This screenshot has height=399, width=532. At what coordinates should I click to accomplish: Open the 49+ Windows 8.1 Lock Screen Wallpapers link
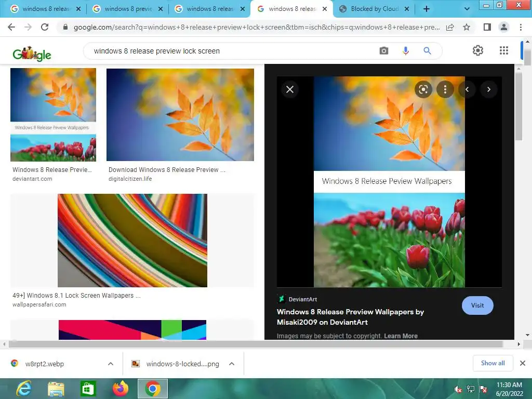coord(76,296)
